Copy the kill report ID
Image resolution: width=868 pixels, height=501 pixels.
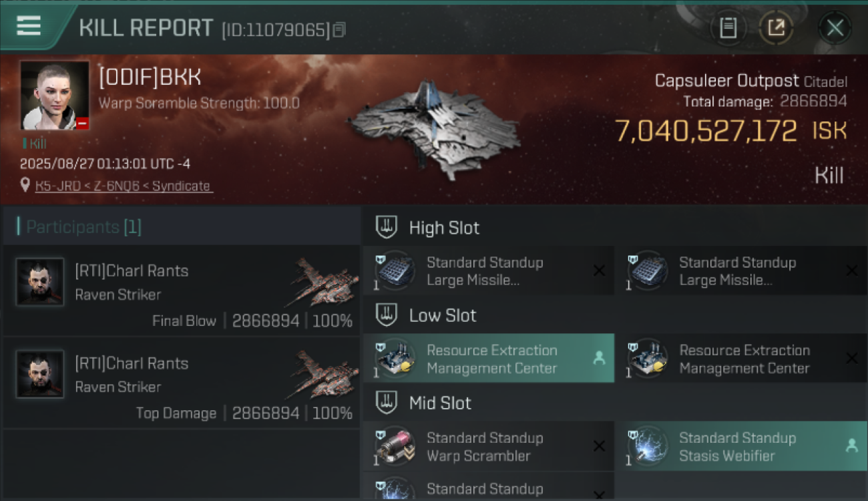[339, 30]
